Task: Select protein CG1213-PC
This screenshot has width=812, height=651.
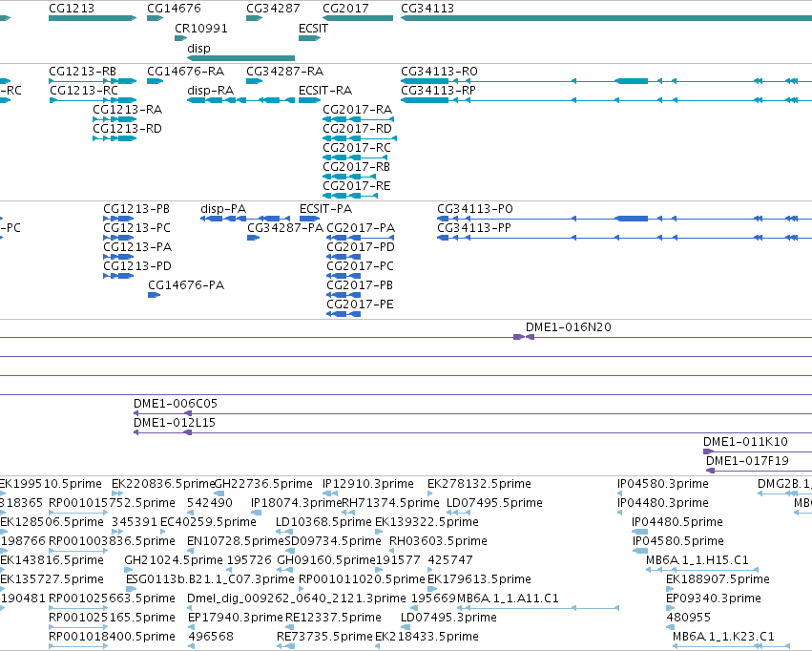Action: click(118, 238)
